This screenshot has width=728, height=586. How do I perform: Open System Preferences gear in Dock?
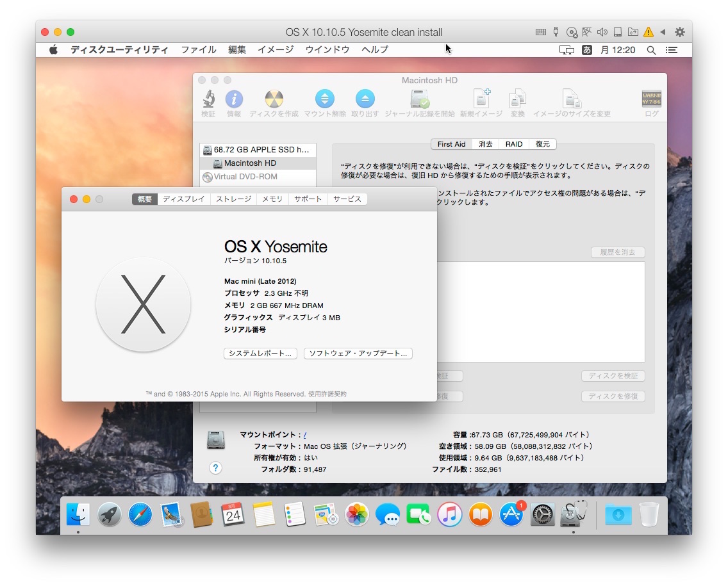click(542, 514)
